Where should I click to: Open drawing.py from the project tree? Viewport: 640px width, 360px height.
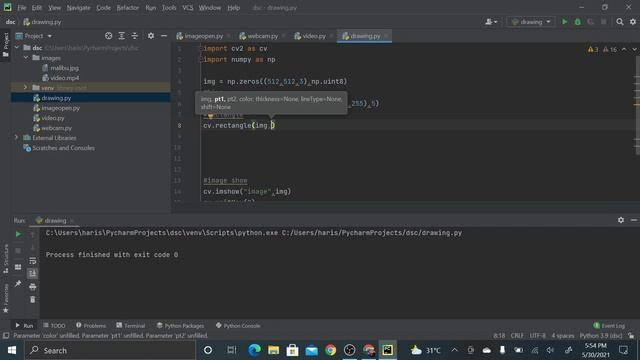click(x=52, y=98)
